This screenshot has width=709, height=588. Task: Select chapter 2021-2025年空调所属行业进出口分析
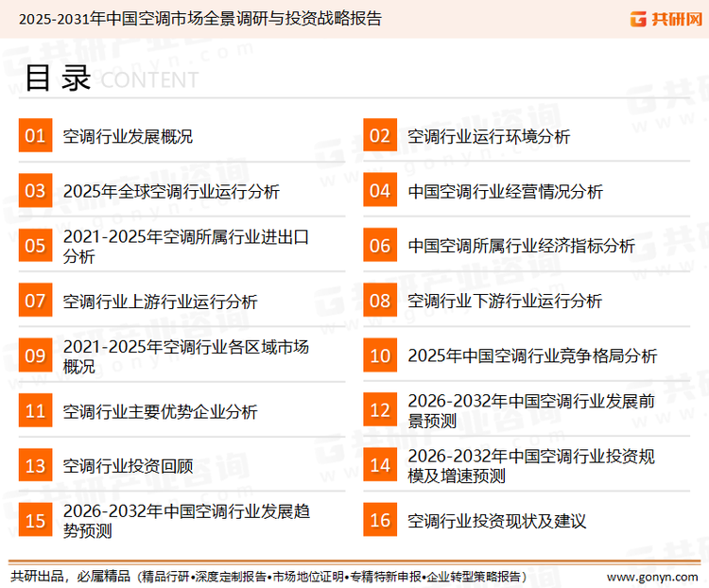(x=186, y=247)
